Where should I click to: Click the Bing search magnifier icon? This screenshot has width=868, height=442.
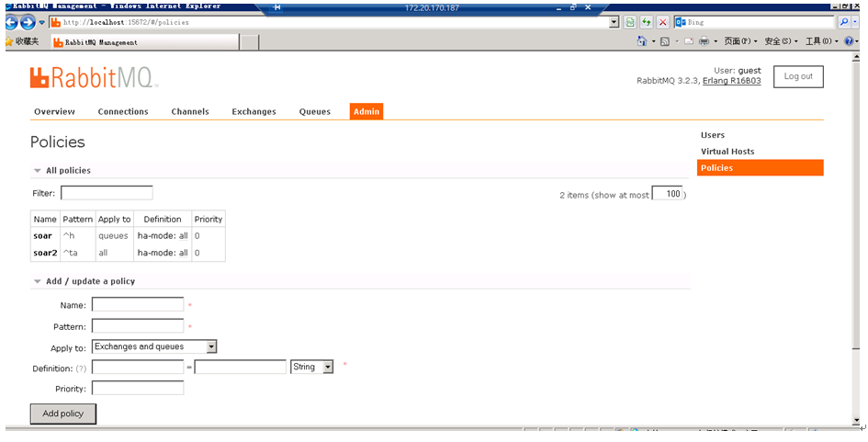click(x=843, y=22)
